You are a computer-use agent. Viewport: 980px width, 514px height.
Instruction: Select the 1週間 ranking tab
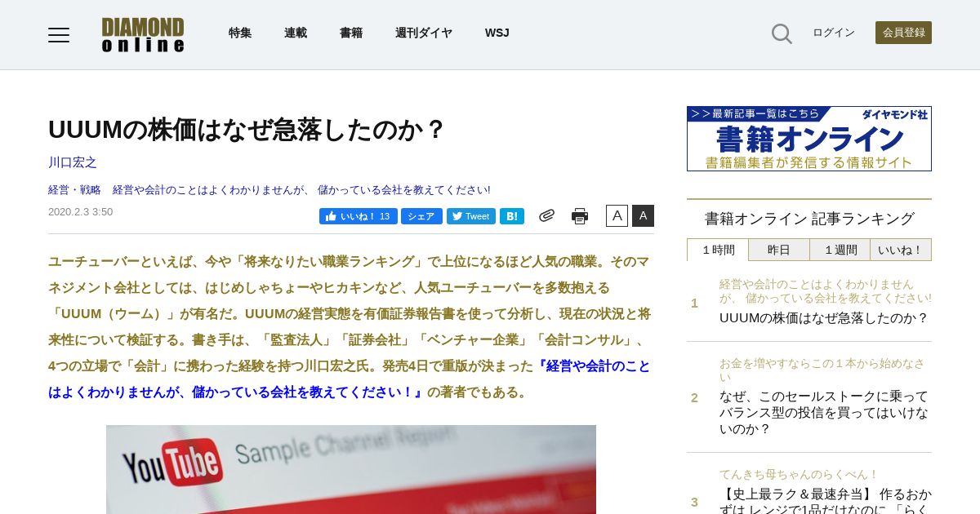pyautogui.click(x=840, y=250)
